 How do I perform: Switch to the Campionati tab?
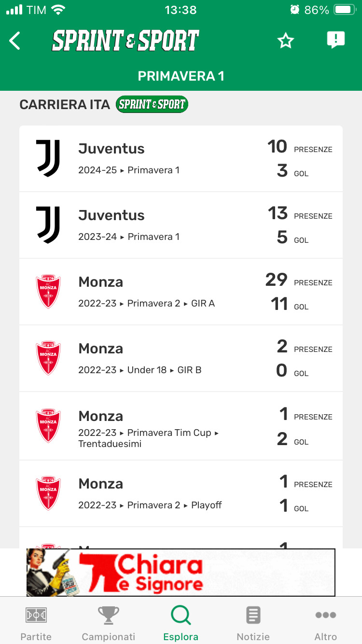pos(109,623)
